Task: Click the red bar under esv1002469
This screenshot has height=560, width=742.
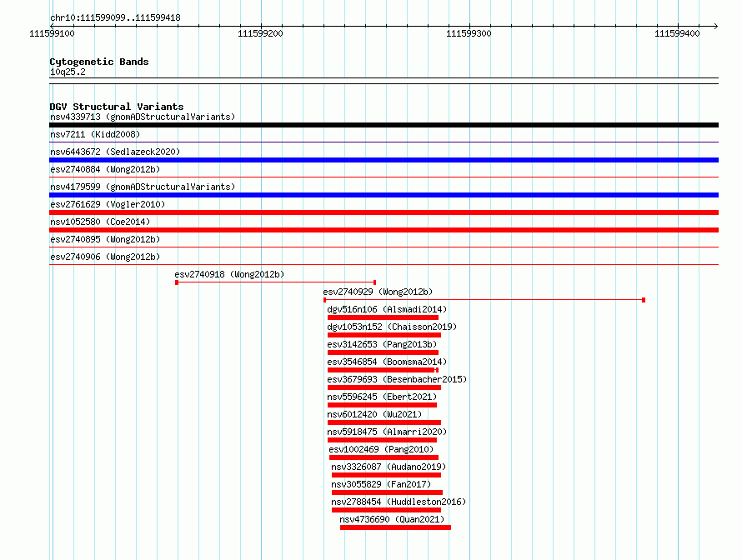Action: [x=384, y=457]
